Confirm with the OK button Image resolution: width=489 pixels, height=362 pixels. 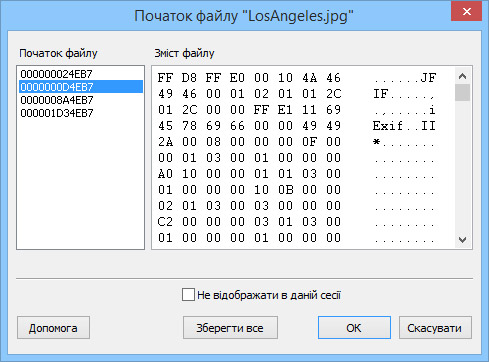(x=354, y=328)
